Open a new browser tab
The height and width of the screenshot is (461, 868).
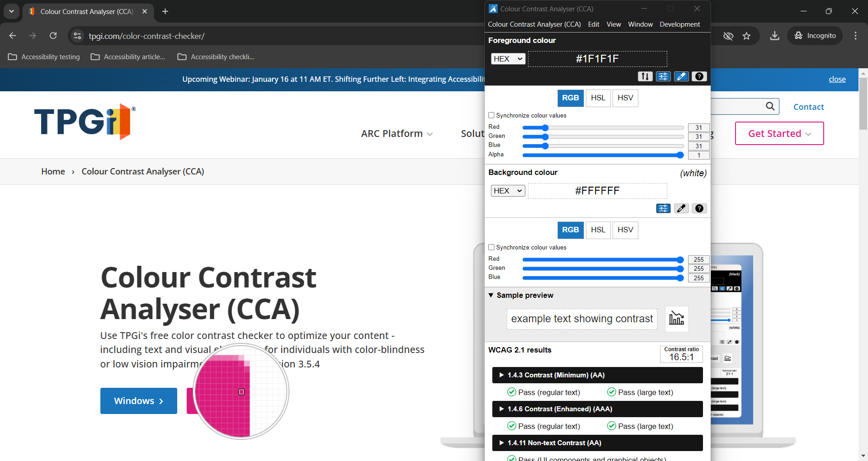165,11
